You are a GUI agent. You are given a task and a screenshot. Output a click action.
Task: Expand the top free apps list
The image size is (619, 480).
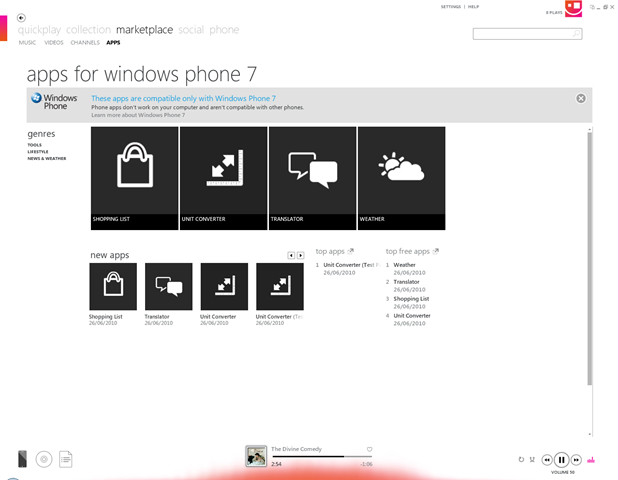(436, 251)
